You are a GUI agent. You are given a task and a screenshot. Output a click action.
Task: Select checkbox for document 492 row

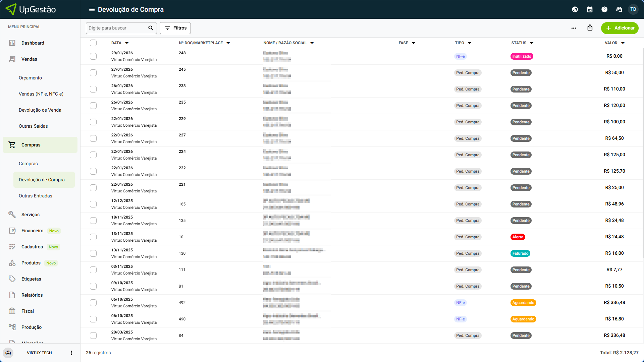(x=93, y=303)
